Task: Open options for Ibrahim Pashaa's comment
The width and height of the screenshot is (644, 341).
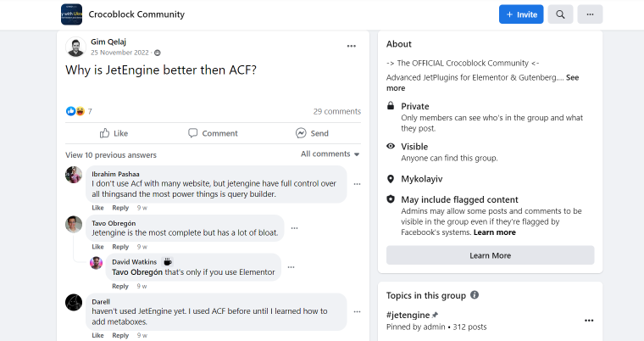Action: click(x=357, y=184)
